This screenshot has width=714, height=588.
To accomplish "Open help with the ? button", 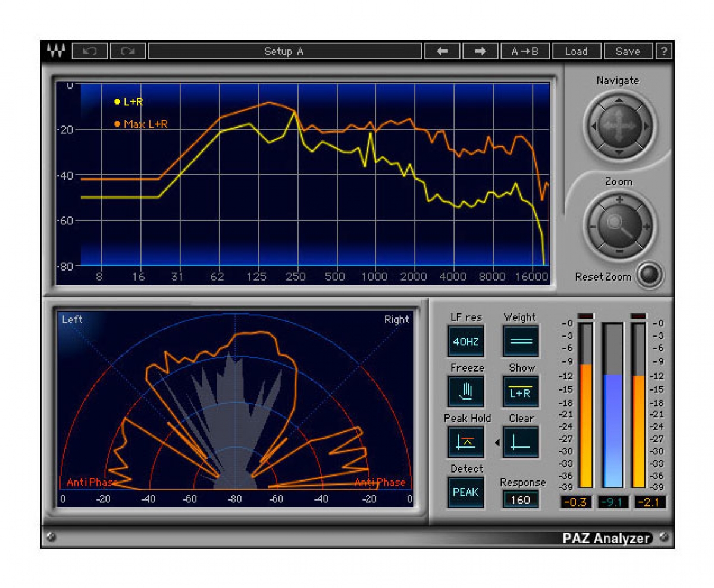I will [x=663, y=51].
